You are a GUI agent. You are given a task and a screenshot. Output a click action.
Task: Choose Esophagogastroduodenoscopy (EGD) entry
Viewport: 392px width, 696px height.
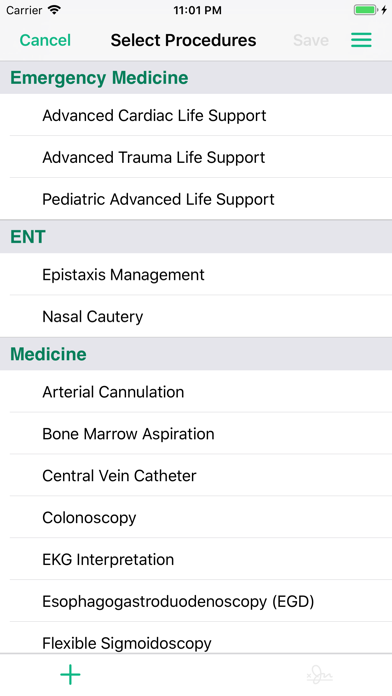[x=196, y=601]
